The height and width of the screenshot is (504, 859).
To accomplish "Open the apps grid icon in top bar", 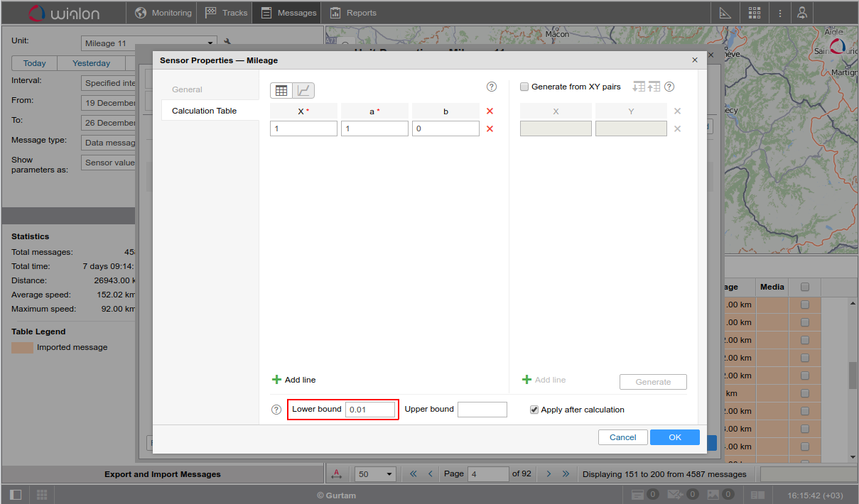I will (755, 13).
